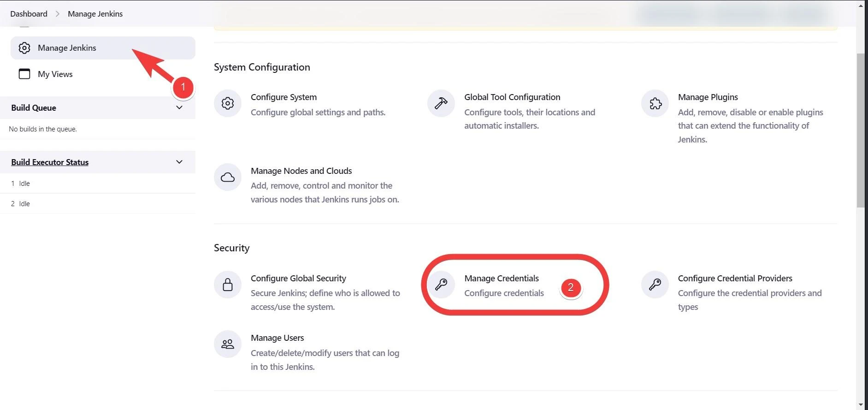
Task: Open the Manage Nodes and Clouds title
Action: [x=301, y=171]
